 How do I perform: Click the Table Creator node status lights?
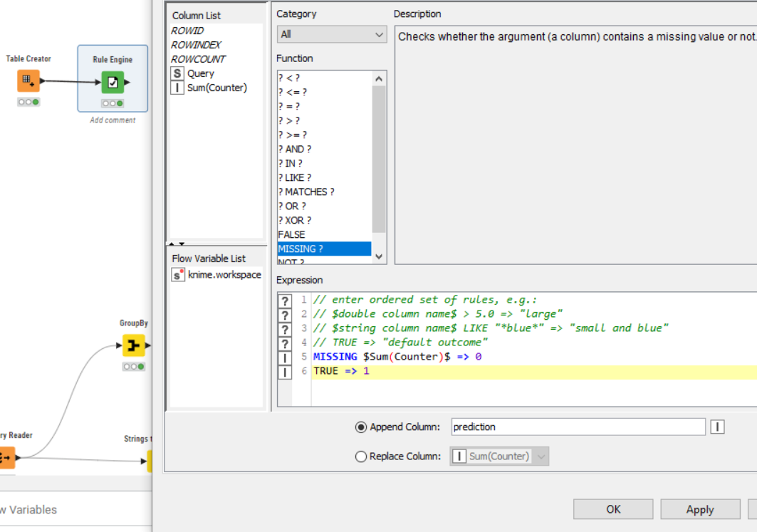tap(28, 102)
